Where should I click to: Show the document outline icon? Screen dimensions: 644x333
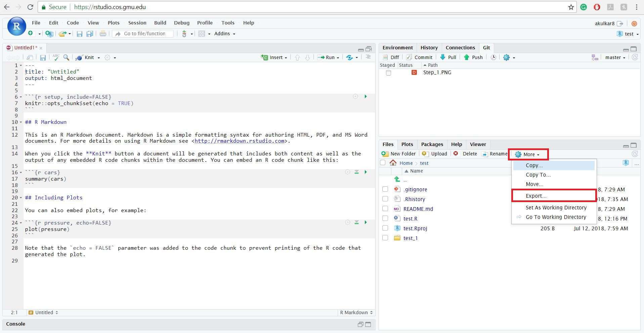[368, 57]
